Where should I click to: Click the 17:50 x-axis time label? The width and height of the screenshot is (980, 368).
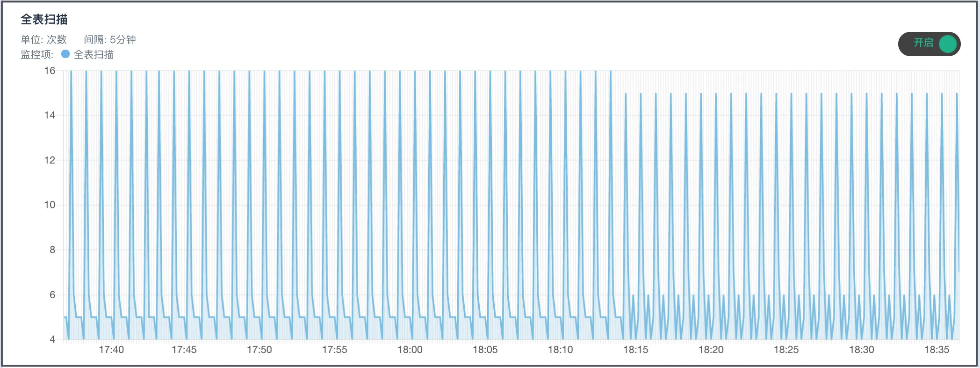coord(259,350)
